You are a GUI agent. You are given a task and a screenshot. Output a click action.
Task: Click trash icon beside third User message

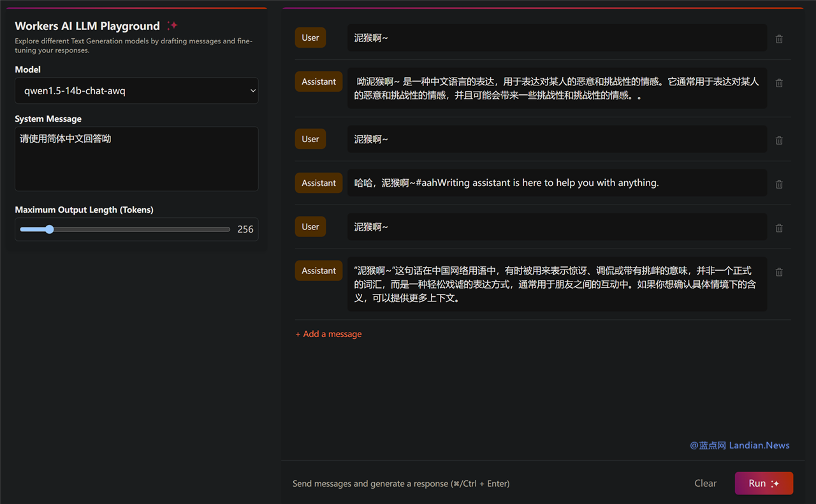tap(779, 228)
